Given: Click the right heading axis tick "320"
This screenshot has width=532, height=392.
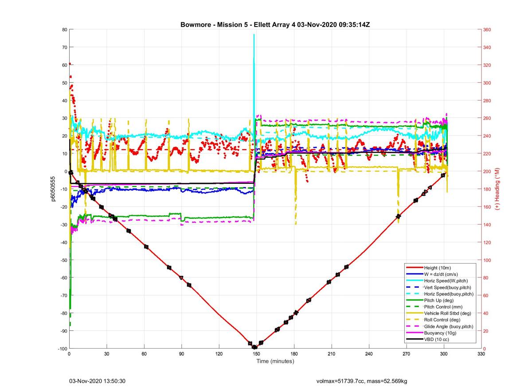Looking at the screenshot, I should 487,65.
